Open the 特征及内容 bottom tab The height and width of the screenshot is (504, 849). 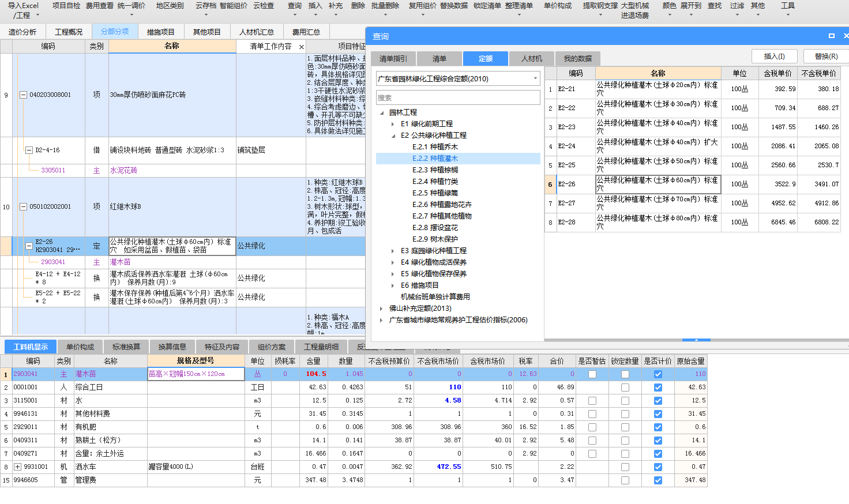(222, 347)
